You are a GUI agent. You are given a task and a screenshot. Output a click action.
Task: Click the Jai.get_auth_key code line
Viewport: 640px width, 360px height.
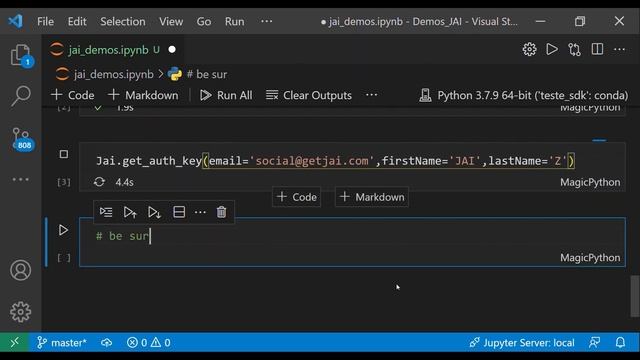pos(335,161)
